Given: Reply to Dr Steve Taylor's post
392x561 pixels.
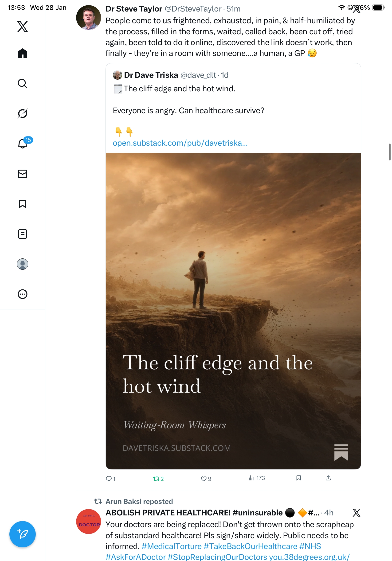Looking at the screenshot, I should (x=109, y=478).
